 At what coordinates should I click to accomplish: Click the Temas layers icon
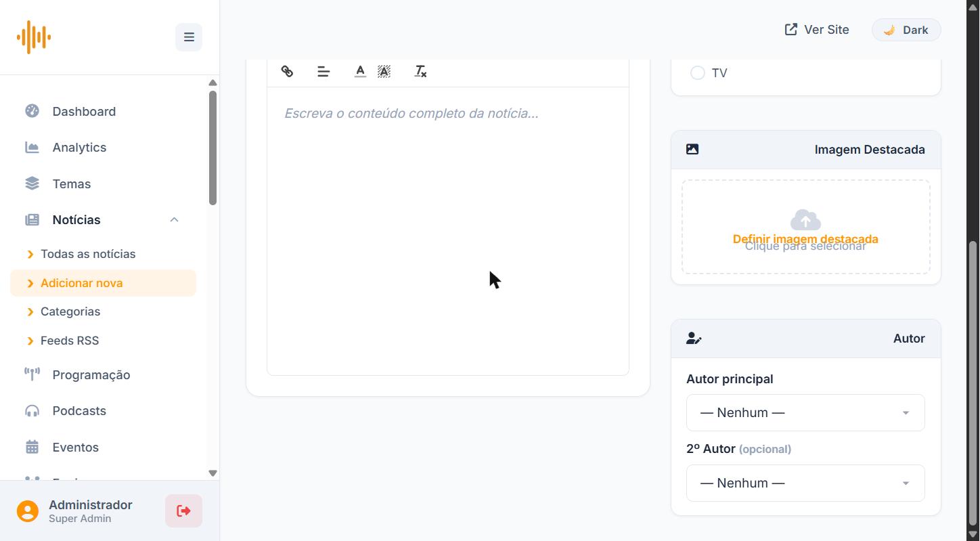(32, 183)
